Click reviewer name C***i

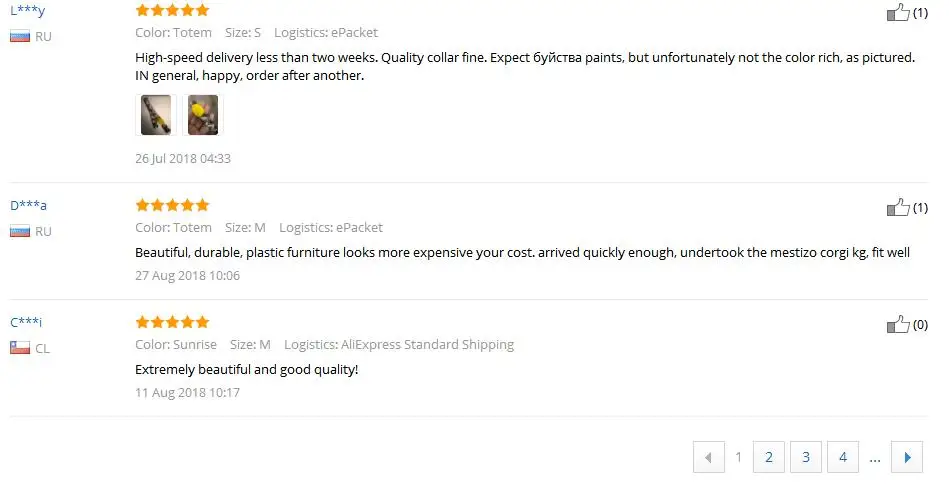pyautogui.click(x=26, y=322)
